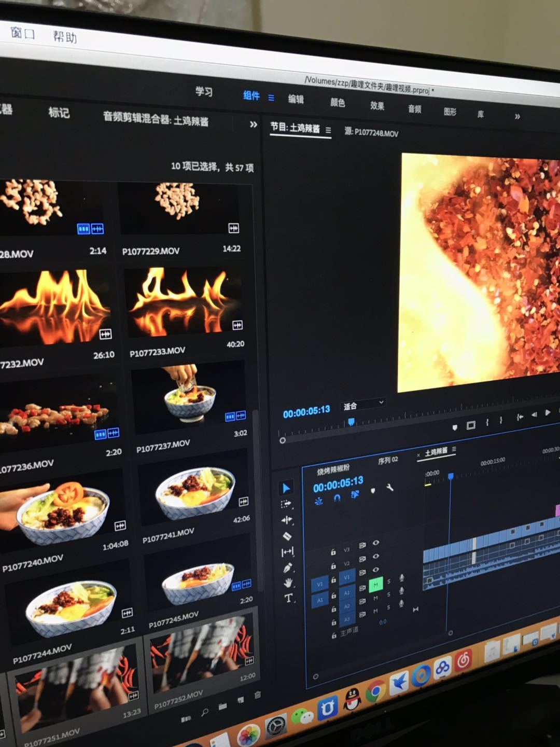
Task: Switch to the 烧烤辣椒粉 timeline tab
Action: click(333, 469)
